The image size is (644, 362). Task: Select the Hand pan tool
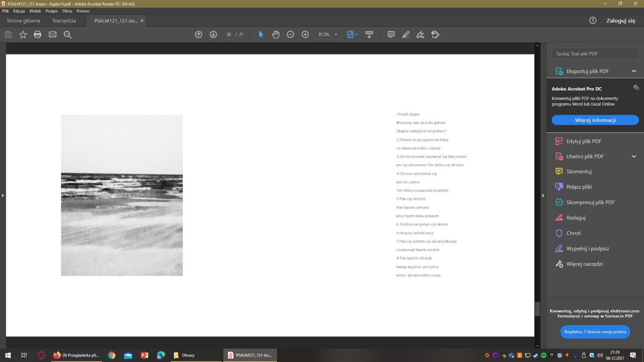coord(275,35)
